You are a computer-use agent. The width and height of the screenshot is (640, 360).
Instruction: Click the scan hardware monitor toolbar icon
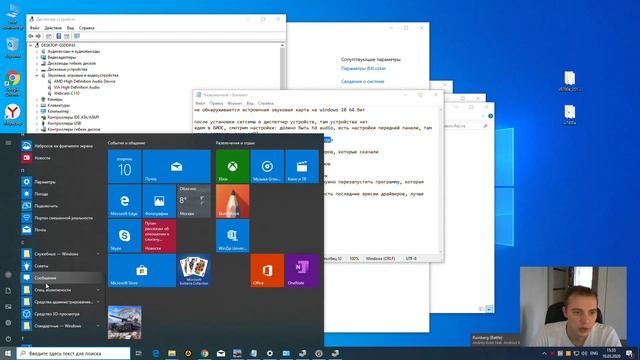(77, 36)
